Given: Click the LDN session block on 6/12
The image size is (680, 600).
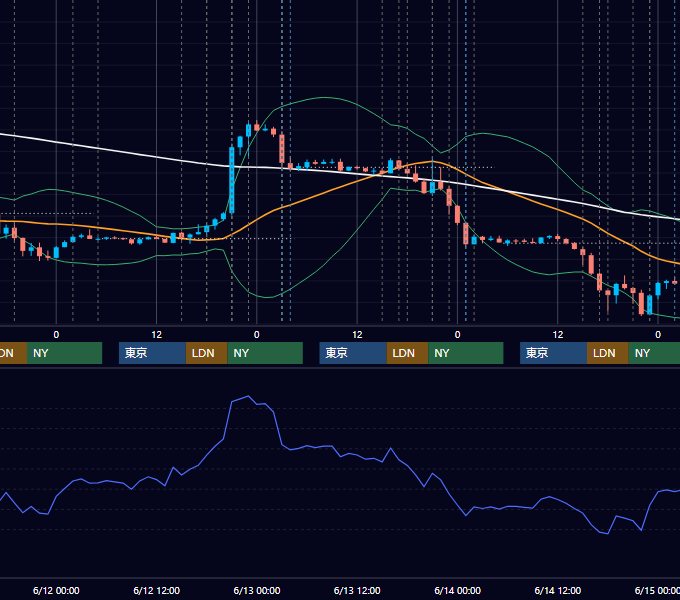Looking at the screenshot, I should tap(206, 353).
